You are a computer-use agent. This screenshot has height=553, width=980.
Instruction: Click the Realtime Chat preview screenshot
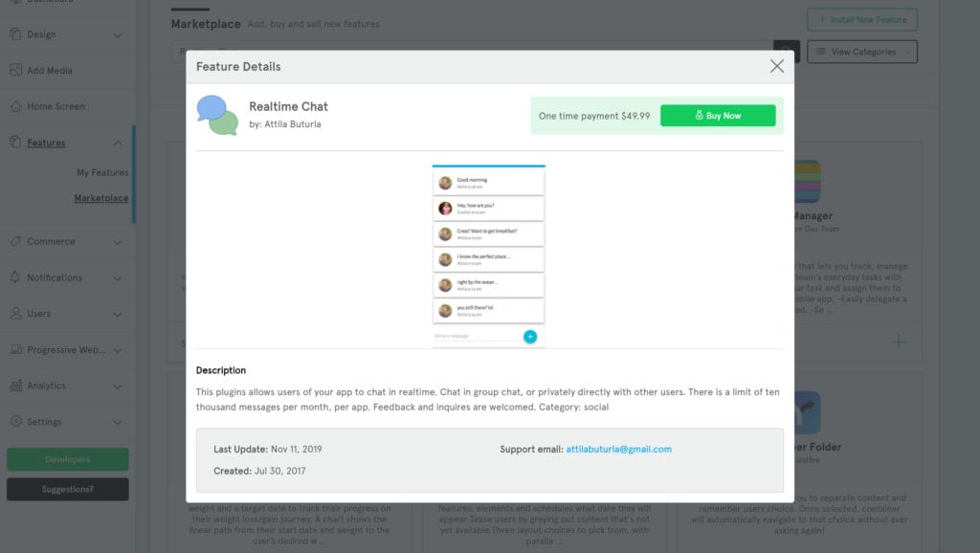(x=488, y=255)
